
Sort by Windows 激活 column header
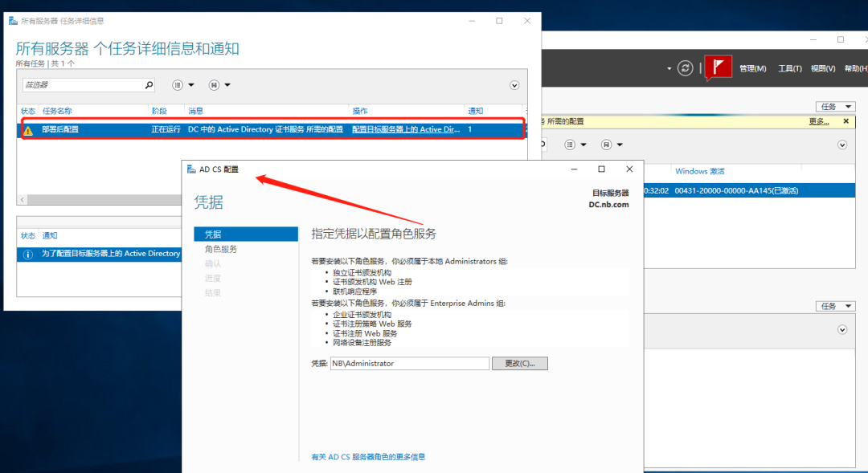point(700,171)
